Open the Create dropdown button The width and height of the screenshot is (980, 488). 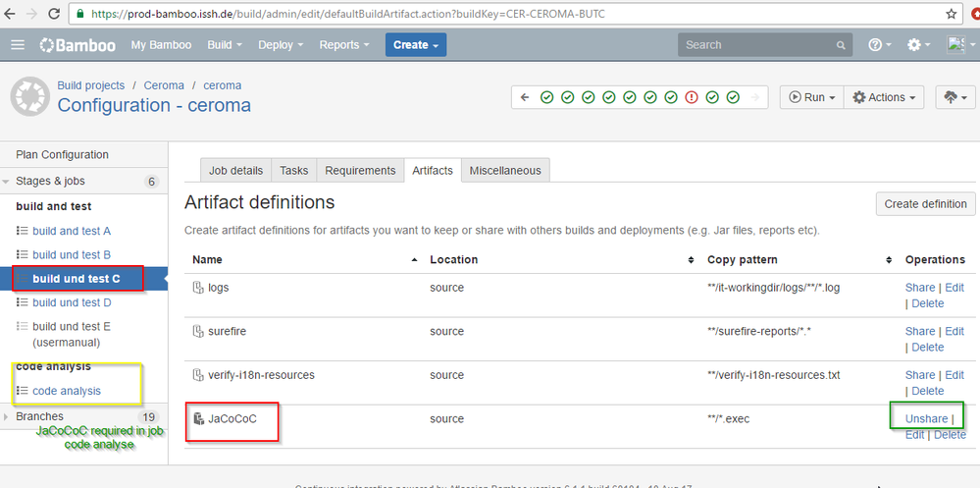tap(416, 45)
